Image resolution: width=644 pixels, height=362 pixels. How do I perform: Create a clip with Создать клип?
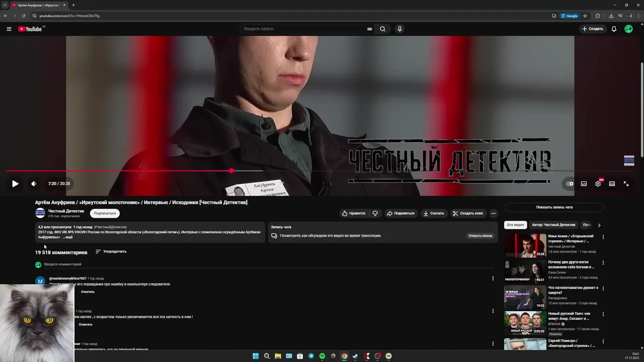[x=468, y=213]
